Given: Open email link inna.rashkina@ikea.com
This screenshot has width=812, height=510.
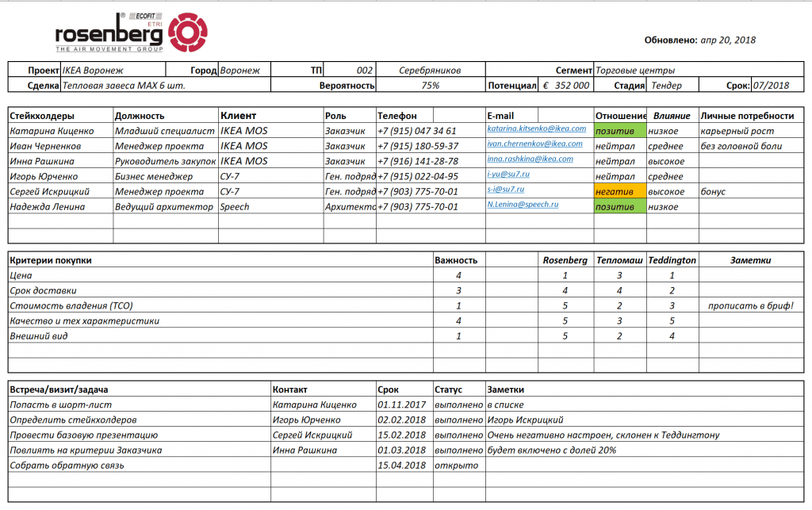Looking at the screenshot, I should (x=530, y=159).
